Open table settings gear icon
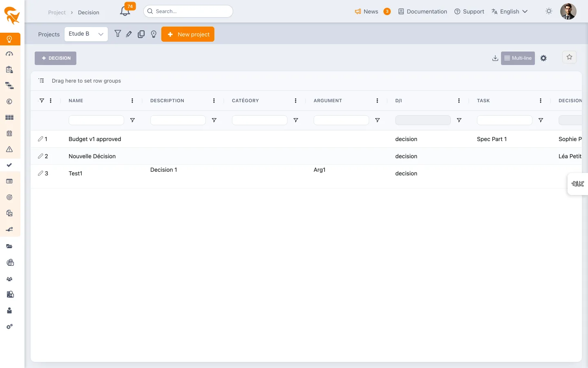 [543, 58]
